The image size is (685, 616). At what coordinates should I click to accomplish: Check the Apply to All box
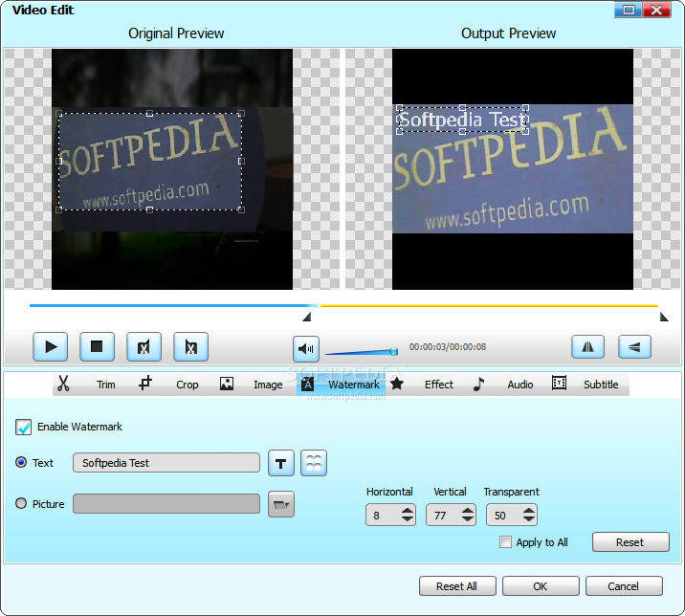tap(505, 542)
